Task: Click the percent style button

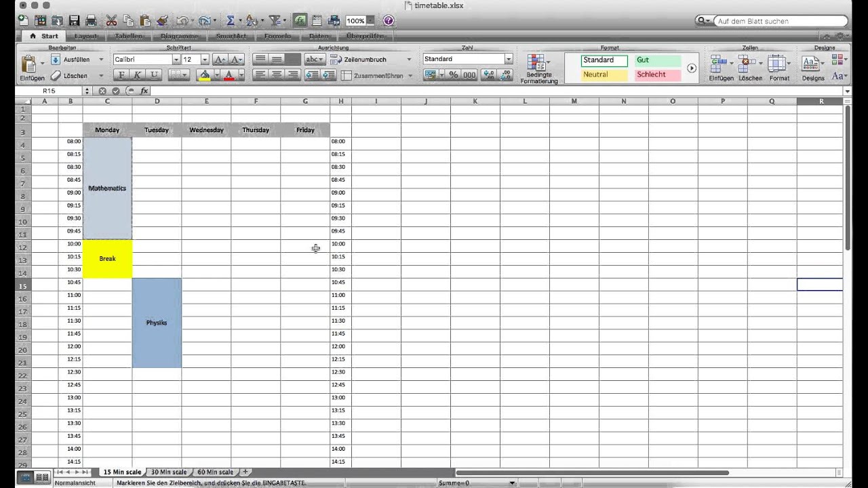Action: tap(454, 75)
